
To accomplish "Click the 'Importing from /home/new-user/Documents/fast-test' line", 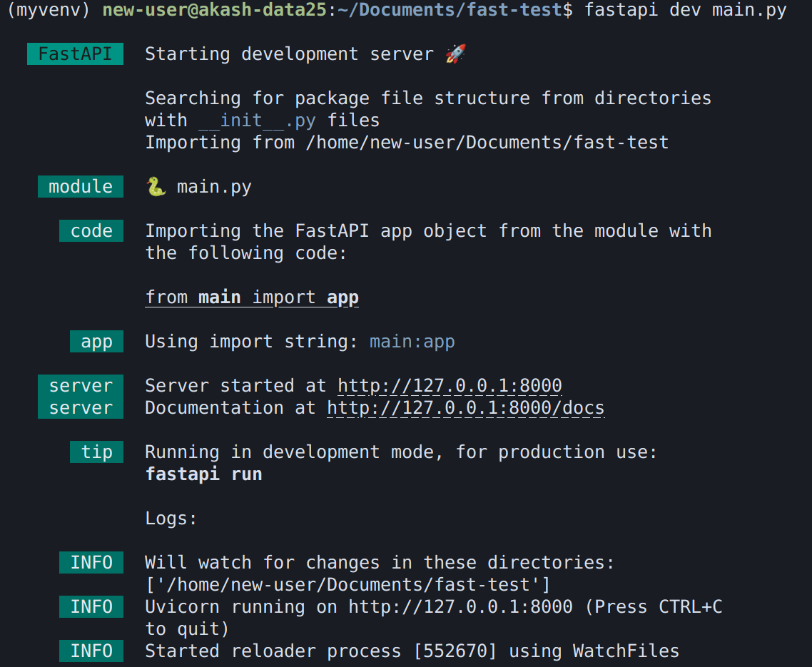I will point(407,143).
